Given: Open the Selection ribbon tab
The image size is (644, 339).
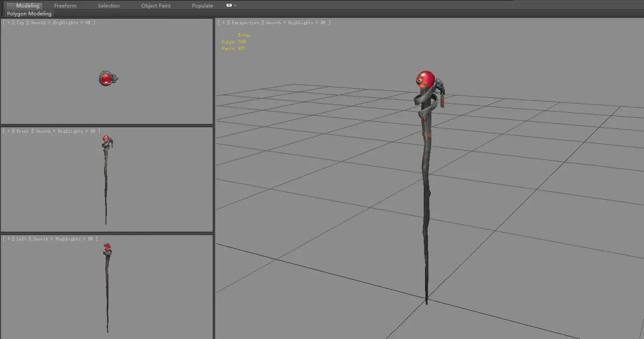Looking at the screenshot, I should coord(109,5).
